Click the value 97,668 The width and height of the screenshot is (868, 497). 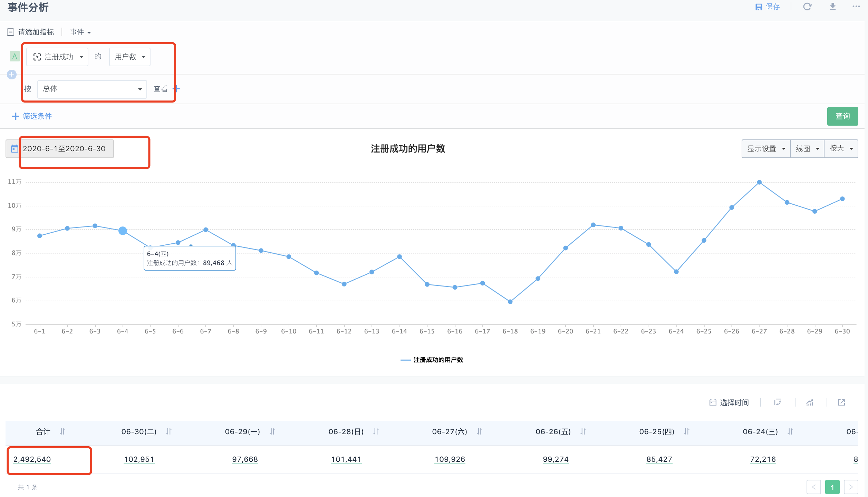pos(245,459)
